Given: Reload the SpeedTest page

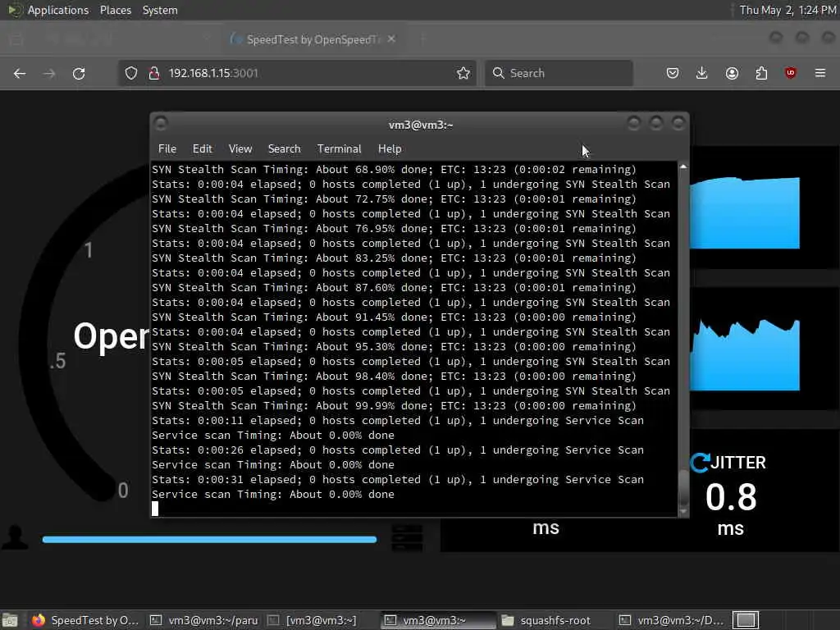Looking at the screenshot, I should [79, 73].
